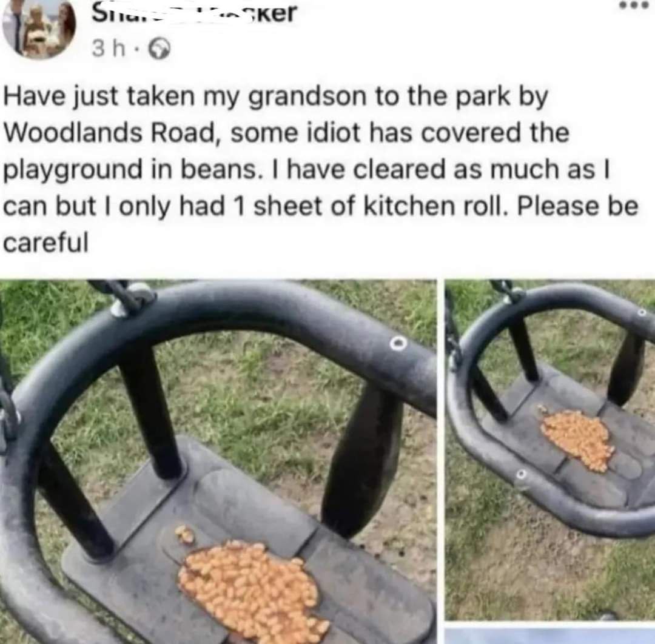Viewport: 655px width, 644px height.
Task: Click the silver rivet on large swing frame
Action: [x=398, y=344]
